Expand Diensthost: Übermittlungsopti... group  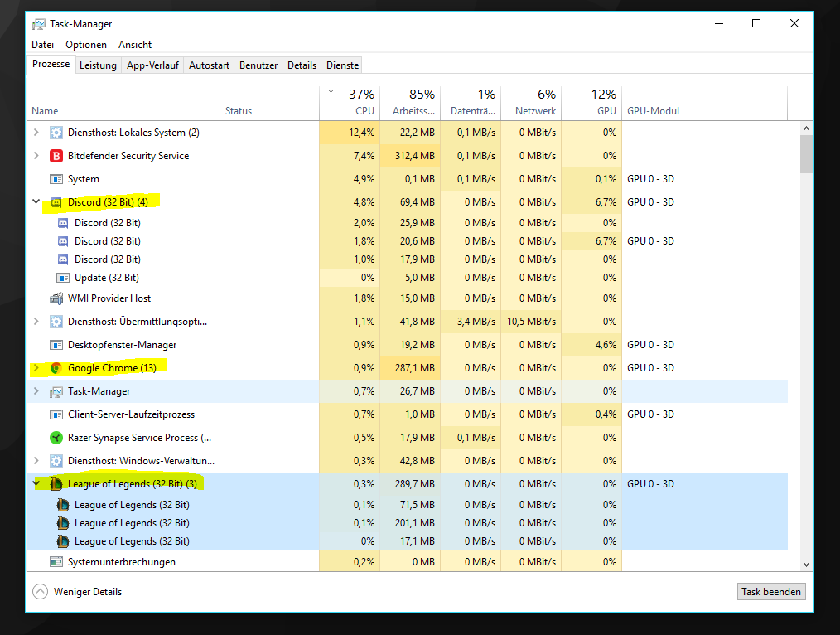click(36, 322)
